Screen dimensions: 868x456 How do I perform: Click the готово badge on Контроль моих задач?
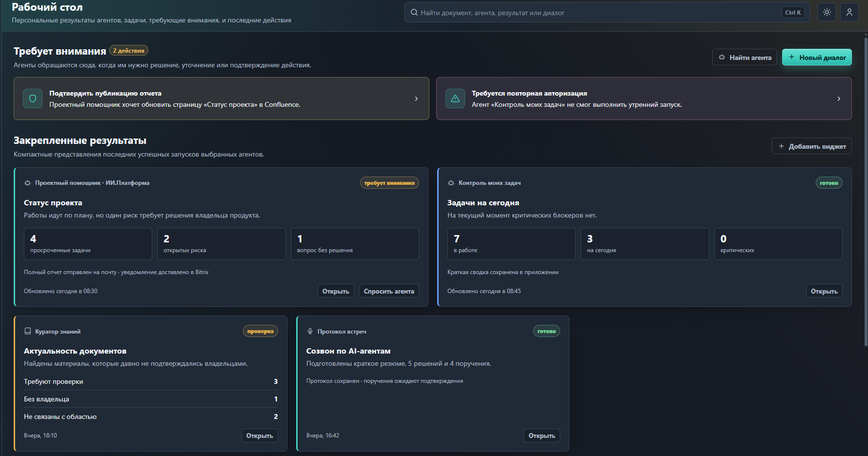pos(829,183)
